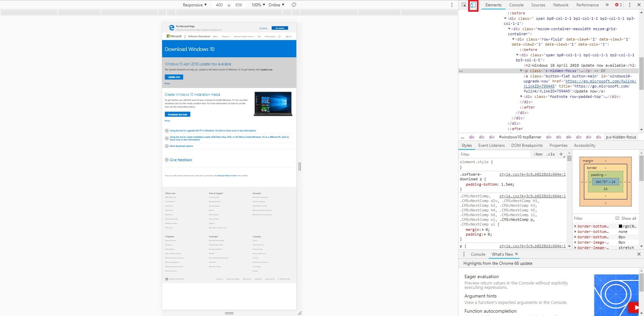Switch to the Sources tab

click(538, 5)
